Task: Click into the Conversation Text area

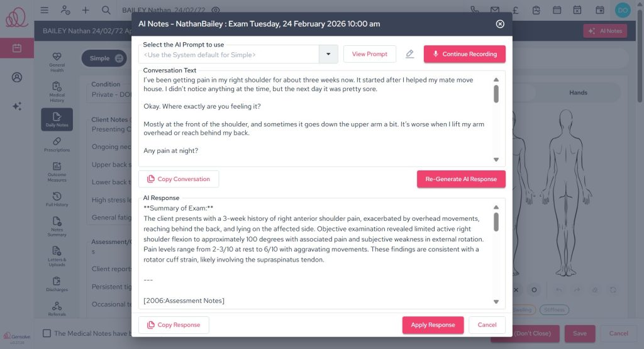Action: click(314, 119)
